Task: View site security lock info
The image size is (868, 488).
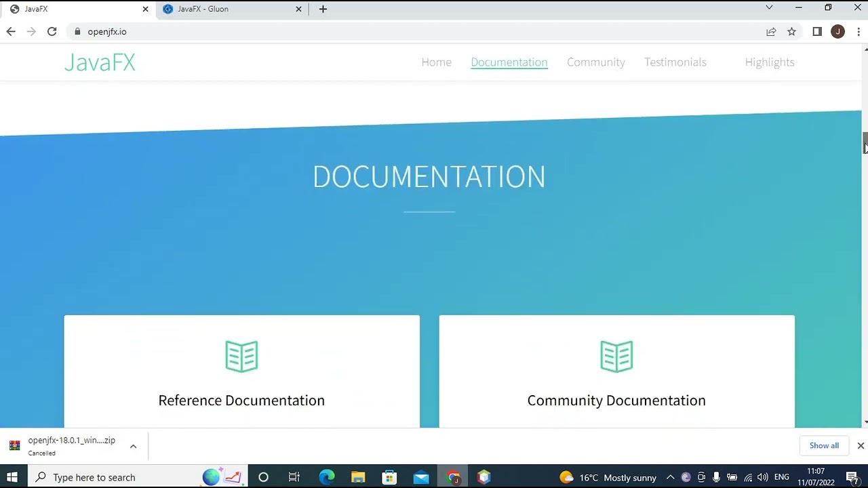Action: (x=77, y=31)
